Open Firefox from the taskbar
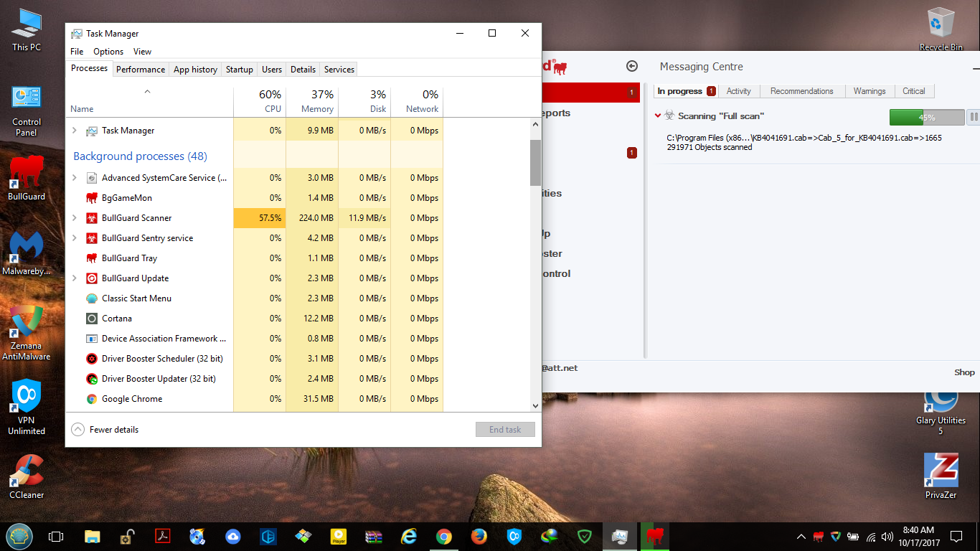The height and width of the screenshot is (551, 980). (479, 536)
